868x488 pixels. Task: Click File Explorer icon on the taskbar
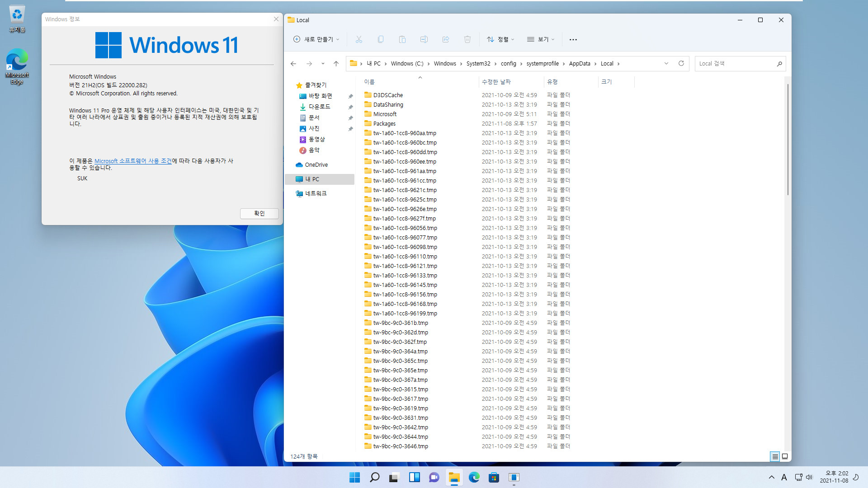(454, 477)
